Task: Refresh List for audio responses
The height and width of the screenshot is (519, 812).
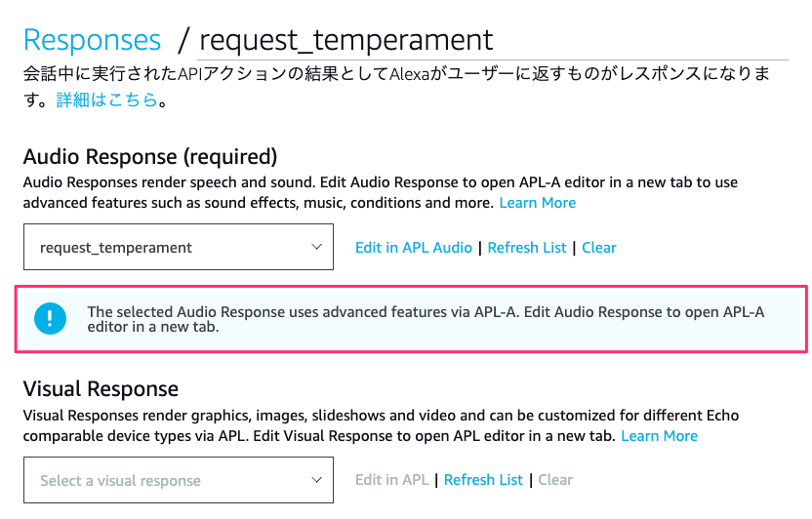Action: click(x=527, y=248)
